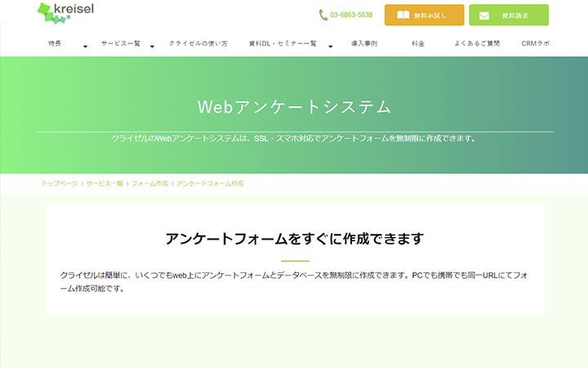
Task: Click サービス一覧 breadcrumb link
Action: coord(105,183)
